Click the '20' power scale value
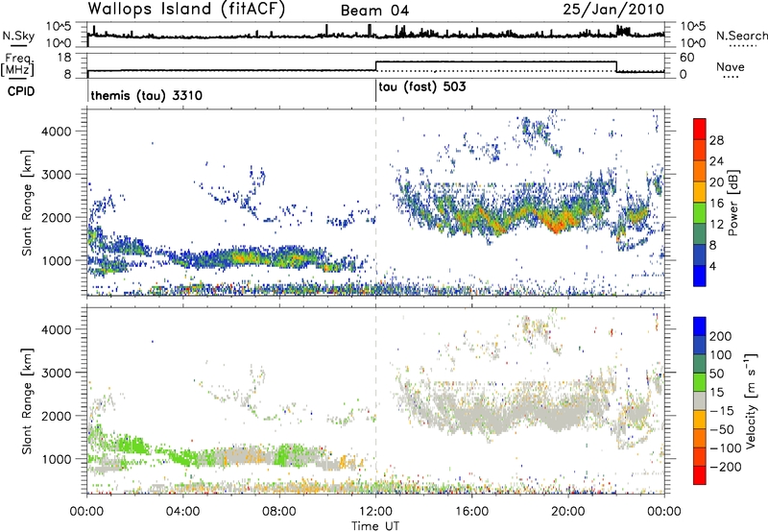The image size is (768, 532). pyautogui.click(x=716, y=182)
